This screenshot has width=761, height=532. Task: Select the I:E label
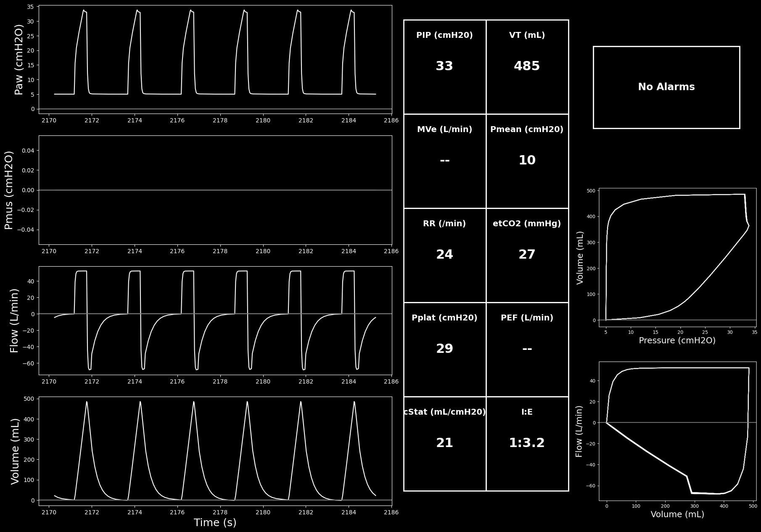tap(527, 412)
